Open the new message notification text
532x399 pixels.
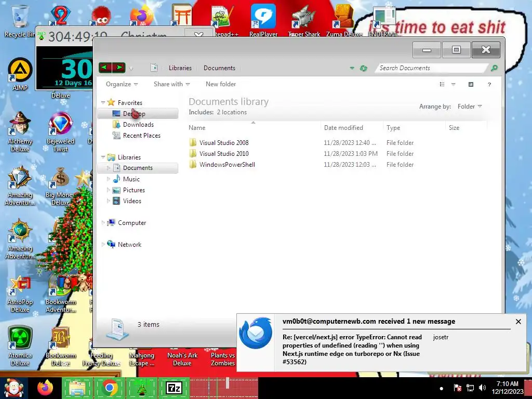pyautogui.click(x=352, y=350)
